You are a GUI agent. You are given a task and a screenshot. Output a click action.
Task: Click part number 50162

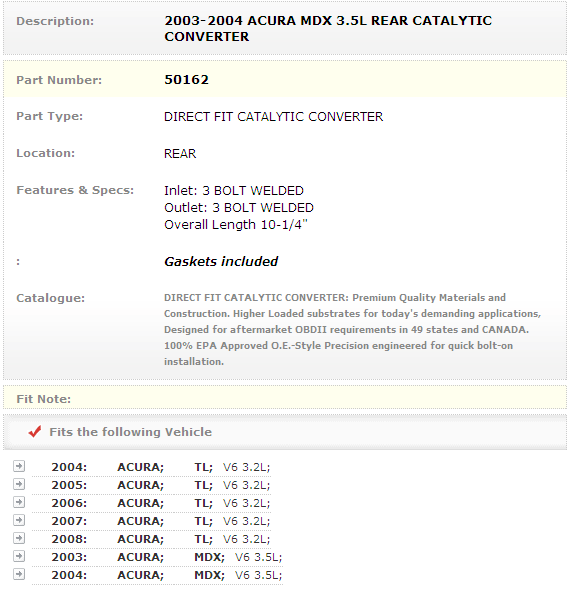pos(187,79)
